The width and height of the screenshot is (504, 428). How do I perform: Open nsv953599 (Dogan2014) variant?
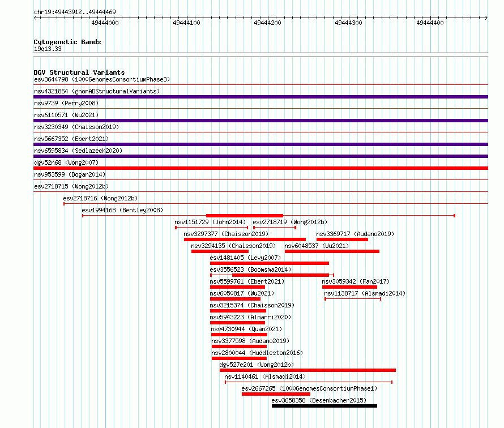[70, 174]
